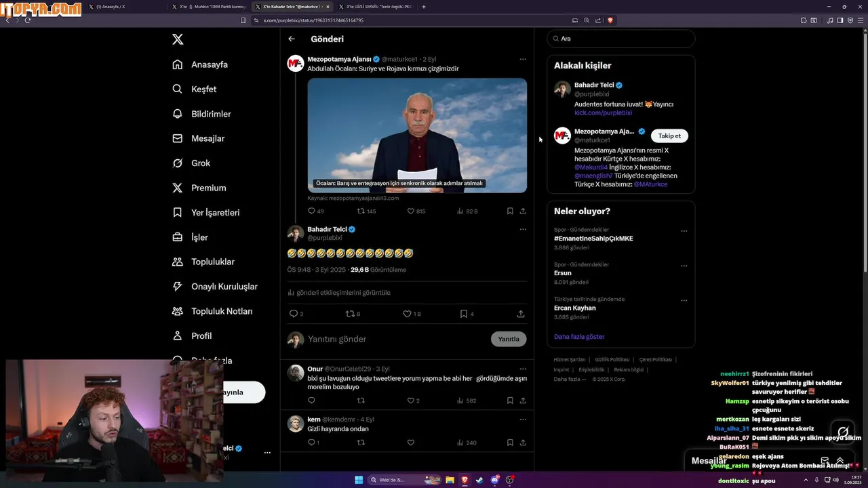This screenshot has height=488, width=868.
Task: Click the Brave shields icon in address bar
Action: coord(610,20)
